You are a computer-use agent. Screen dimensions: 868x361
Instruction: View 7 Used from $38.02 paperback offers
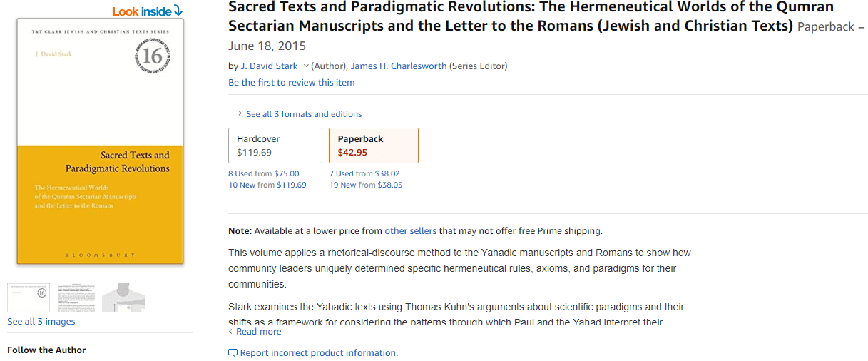tap(364, 173)
